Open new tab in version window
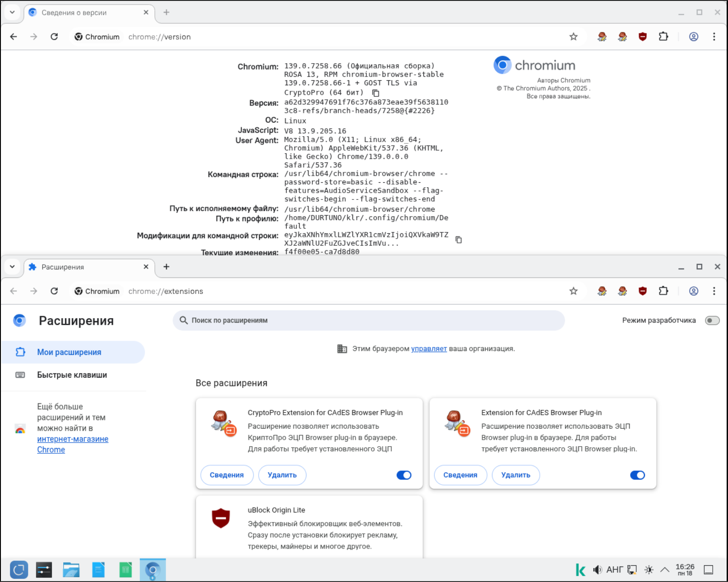 [166, 12]
